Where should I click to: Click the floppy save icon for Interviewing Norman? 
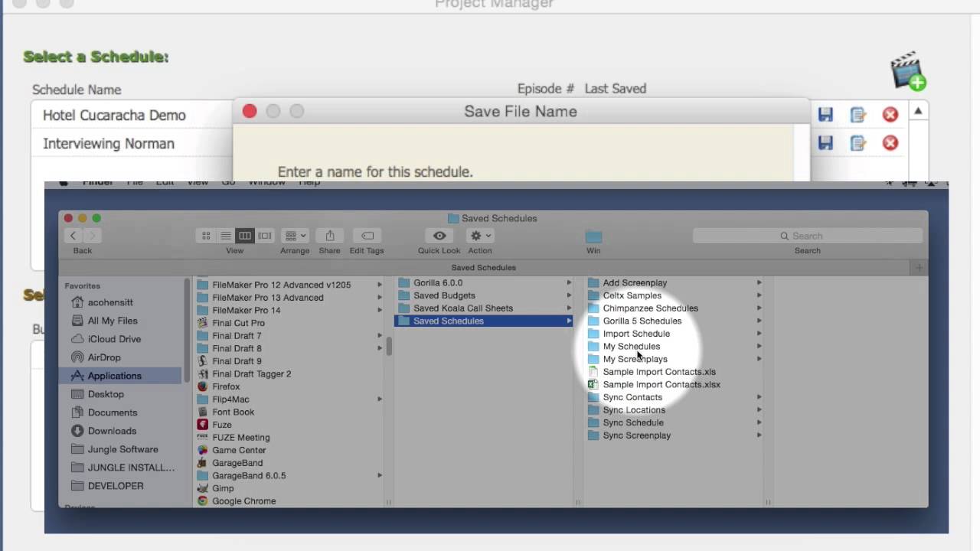click(825, 143)
